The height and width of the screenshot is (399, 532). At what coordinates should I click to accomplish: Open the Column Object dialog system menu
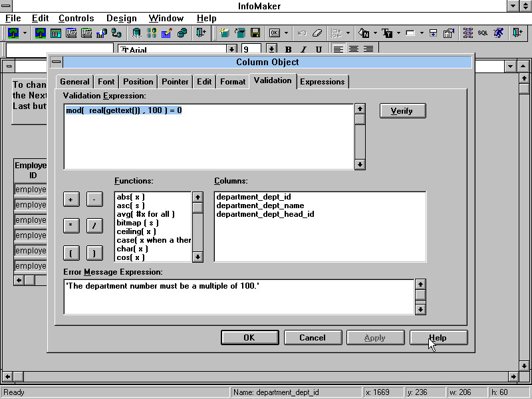(57, 62)
